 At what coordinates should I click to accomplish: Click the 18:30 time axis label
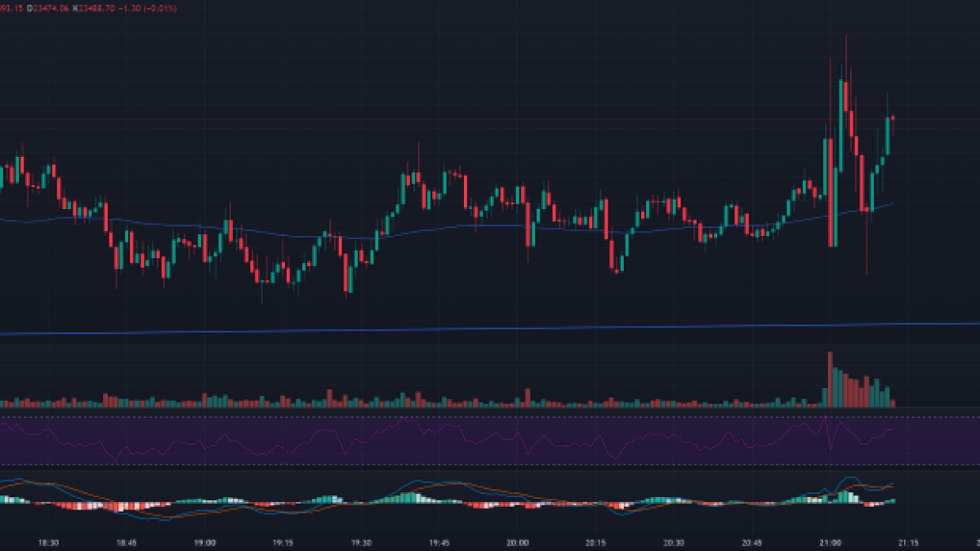(49, 542)
